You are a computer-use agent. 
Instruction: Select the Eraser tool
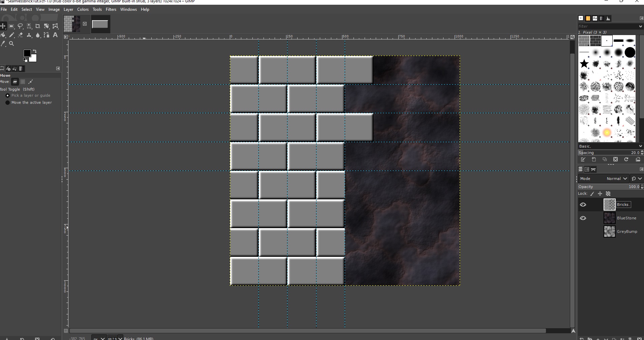click(x=21, y=35)
